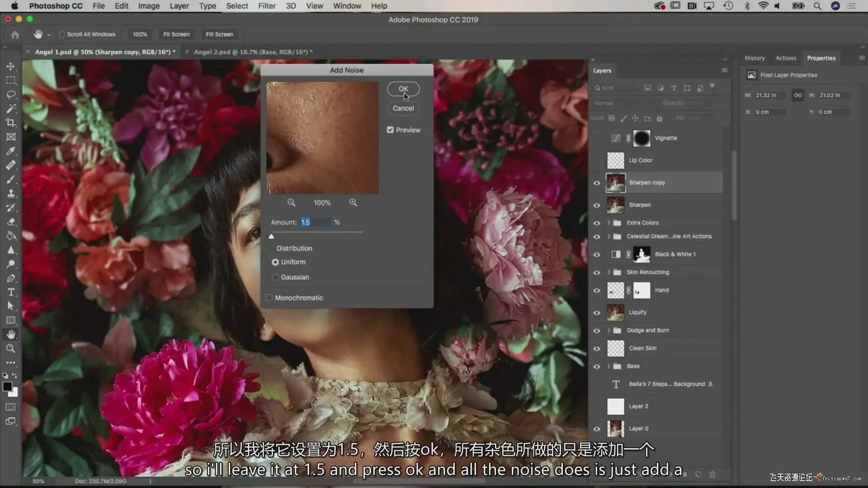Hide the Liquify layer visibility

(x=597, y=313)
